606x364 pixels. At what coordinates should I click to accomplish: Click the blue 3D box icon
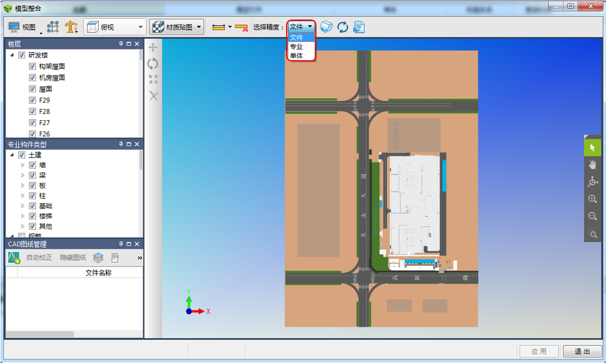point(326,27)
